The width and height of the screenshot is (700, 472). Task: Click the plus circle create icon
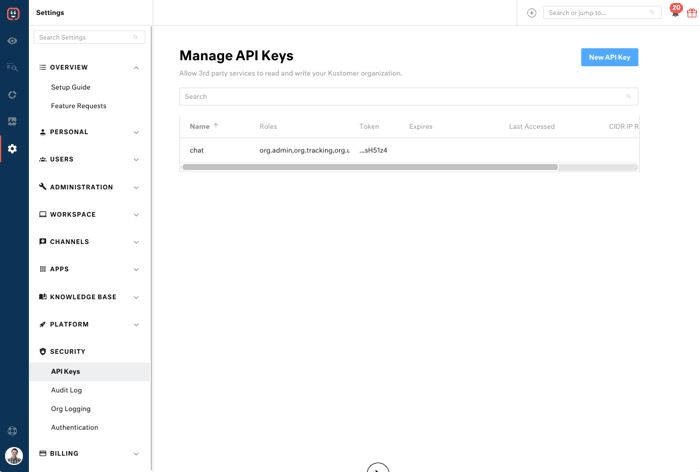pyautogui.click(x=531, y=13)
